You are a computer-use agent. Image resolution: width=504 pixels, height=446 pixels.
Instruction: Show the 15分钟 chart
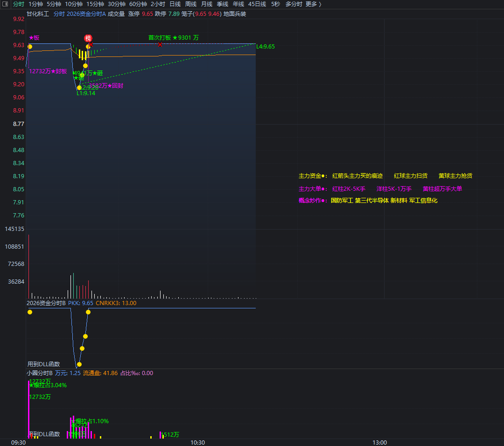point(95,4)
